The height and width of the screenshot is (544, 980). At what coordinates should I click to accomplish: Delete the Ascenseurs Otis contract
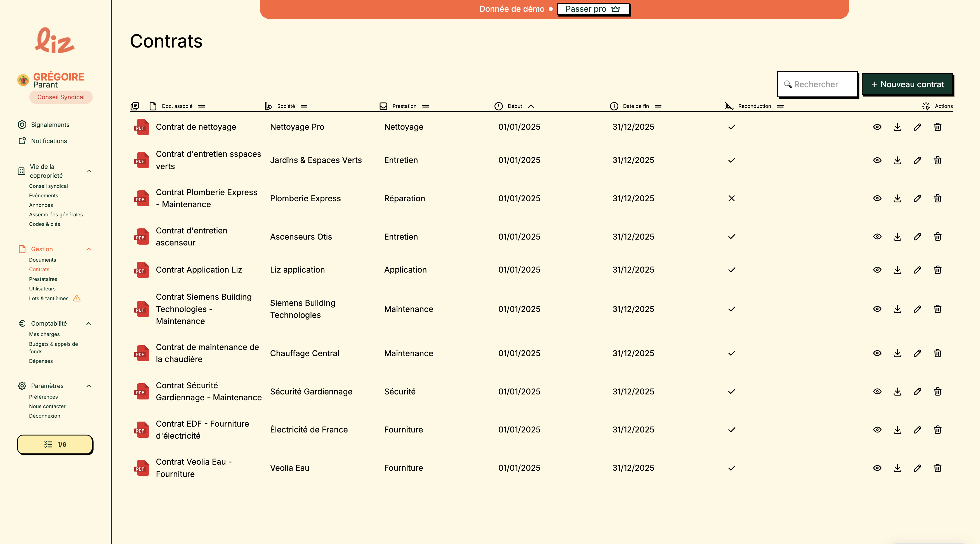937,236
